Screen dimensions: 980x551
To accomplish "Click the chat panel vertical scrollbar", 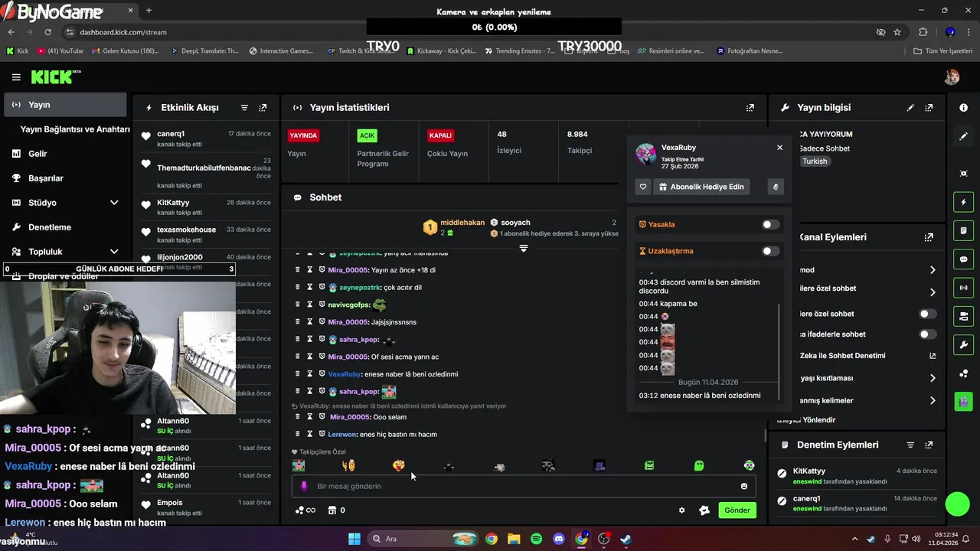I will (x=765, y=435).
